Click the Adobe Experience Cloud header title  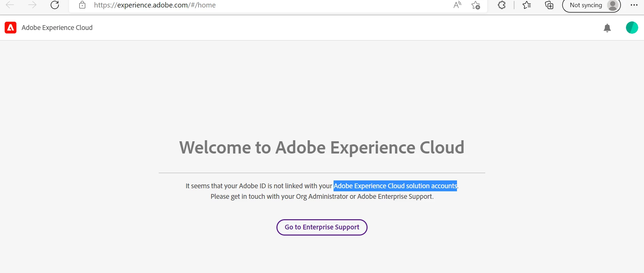click(x=57, y=28)
